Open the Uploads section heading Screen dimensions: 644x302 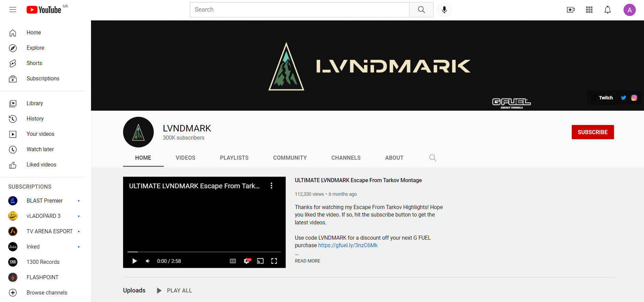134,290
